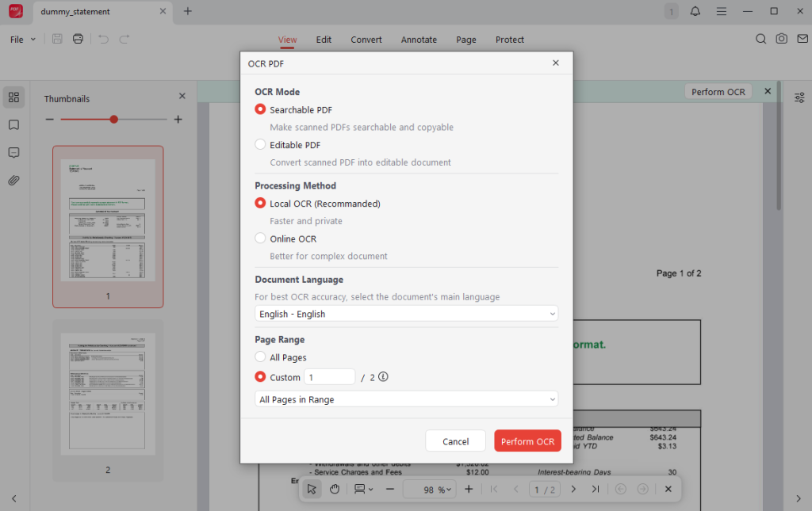Show the Thumbnails panel icon in sidebar

pos(14,97)
